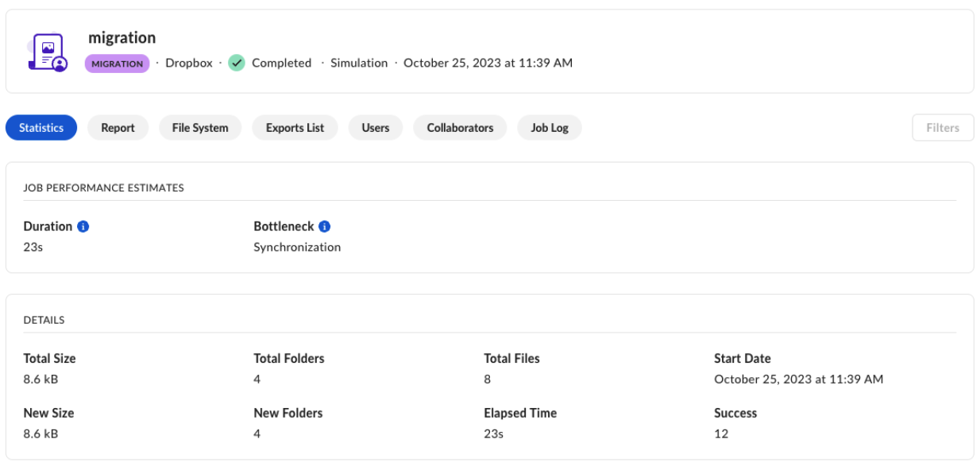The image size is (980, 466).
Task: Click the Bottleneck label
Action: 284,226
